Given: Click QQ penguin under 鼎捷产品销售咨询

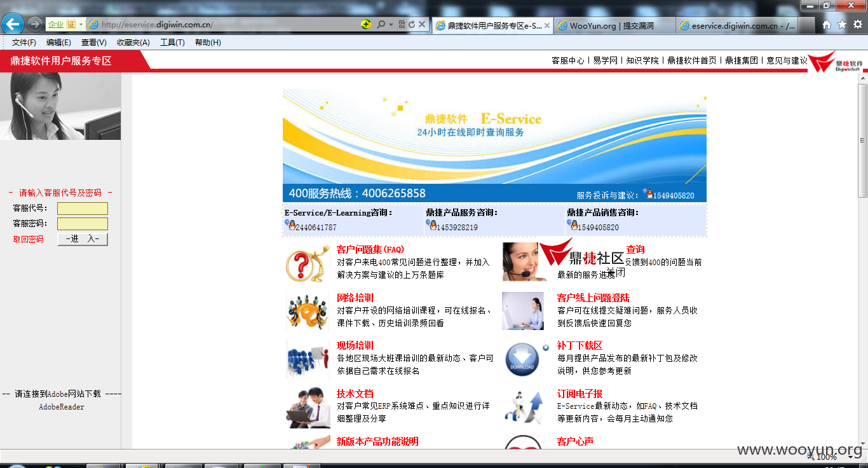Looking at the screenshot, I should tap(573, 225).
